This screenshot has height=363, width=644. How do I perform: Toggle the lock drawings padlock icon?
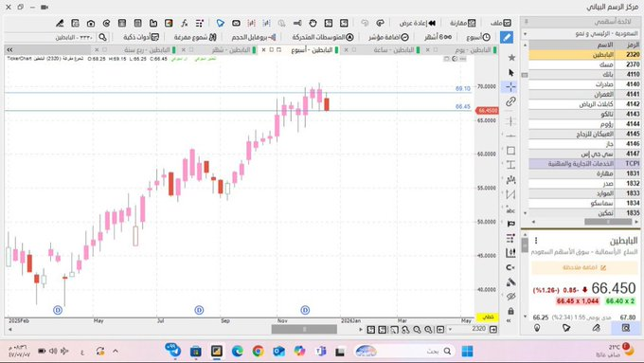coord(510,311)
